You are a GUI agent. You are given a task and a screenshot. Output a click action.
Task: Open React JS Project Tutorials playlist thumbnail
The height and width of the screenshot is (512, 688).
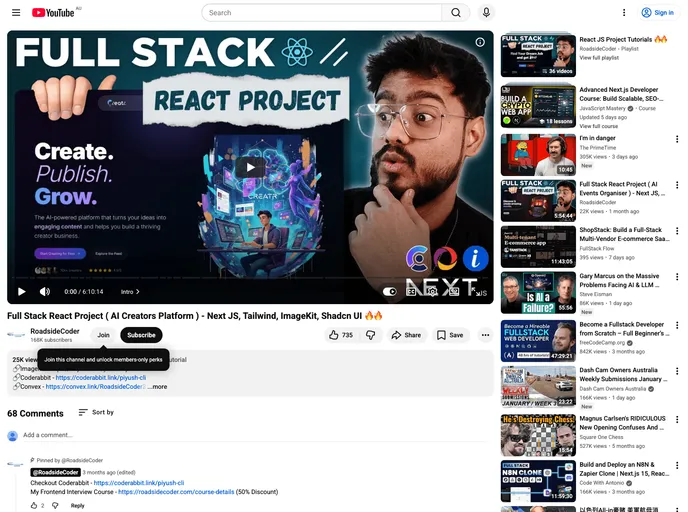tap(538, 55)
